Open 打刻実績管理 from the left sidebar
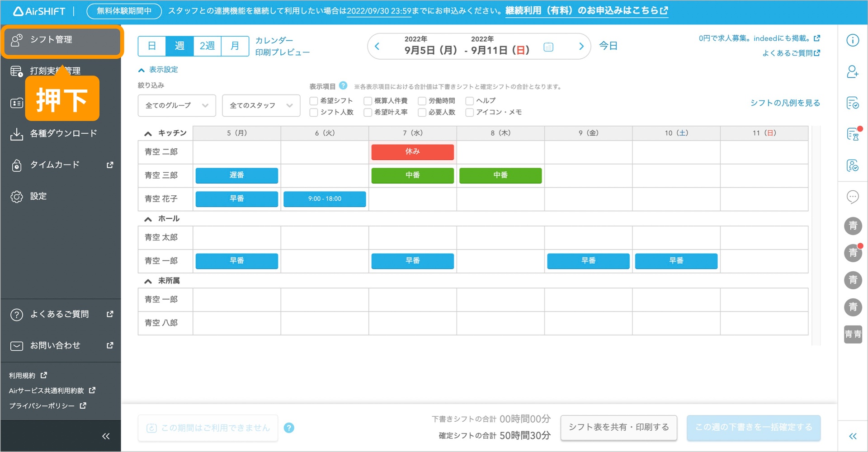Screen dimensions: 868x452 pos(55,70)
